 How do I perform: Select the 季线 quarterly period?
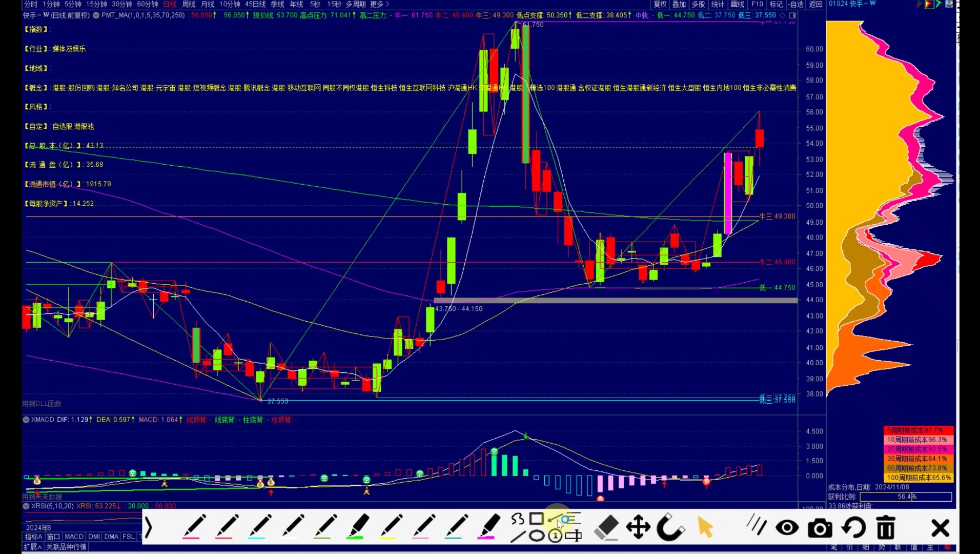(277, 4)
